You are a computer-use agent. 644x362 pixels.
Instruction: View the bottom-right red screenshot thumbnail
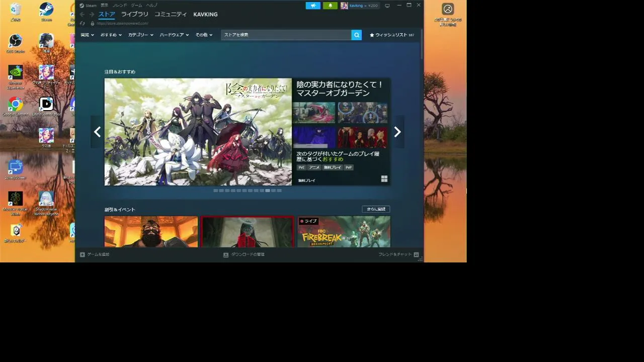pos(362,137)
